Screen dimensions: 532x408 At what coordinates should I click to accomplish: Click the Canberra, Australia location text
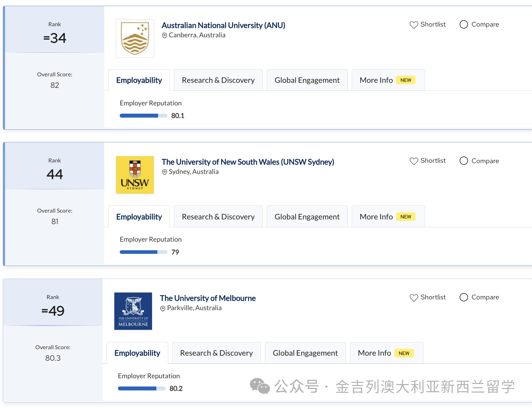197,35
